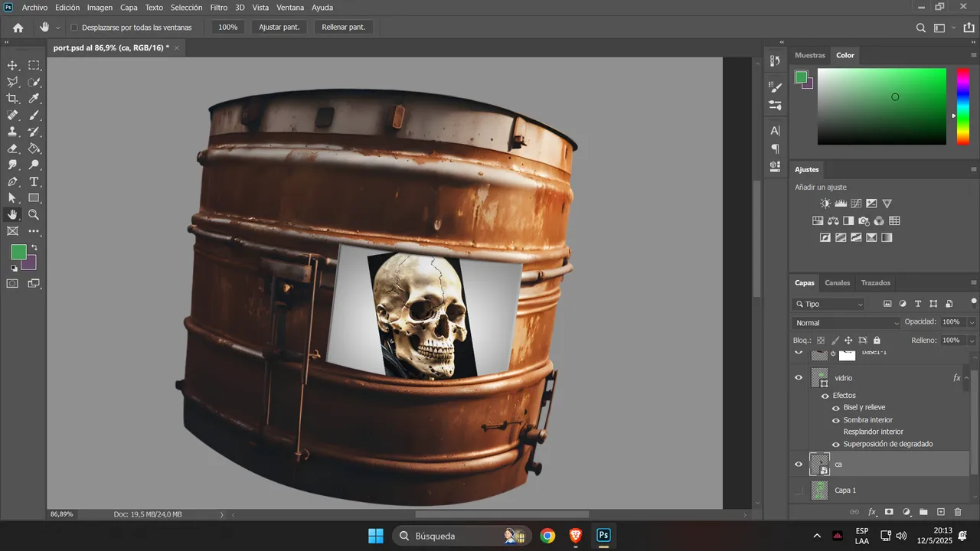The image size is (980, 551).
Task: Add a Levels adjustment
Action: pyautogui.click(x=841, y=204)
